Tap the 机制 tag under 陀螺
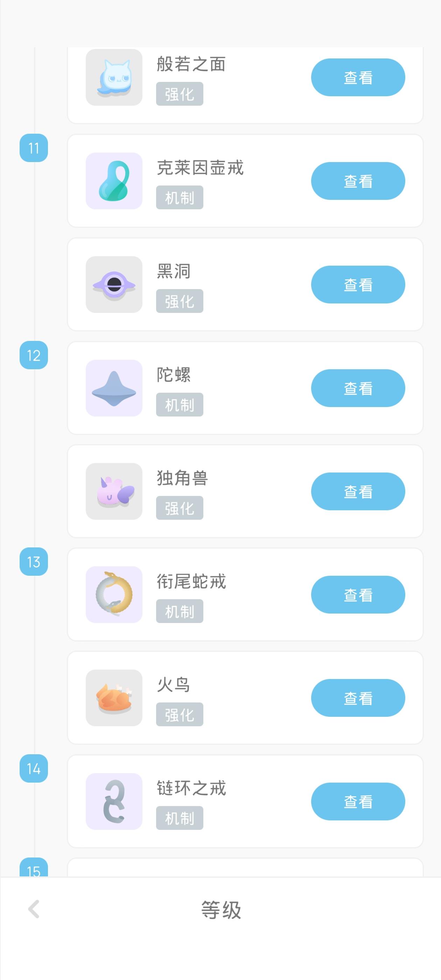 (x=179, y=405)
